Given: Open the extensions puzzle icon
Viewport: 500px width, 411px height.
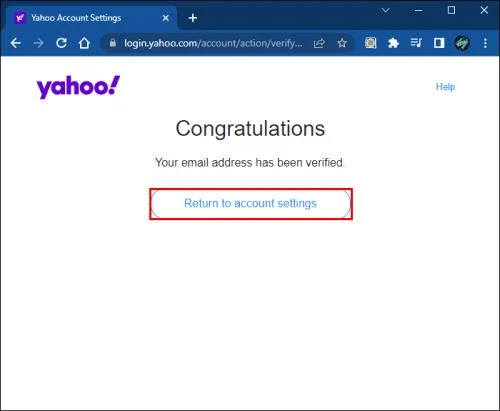Looking at the screenshot, I should [x=393, y=43].
